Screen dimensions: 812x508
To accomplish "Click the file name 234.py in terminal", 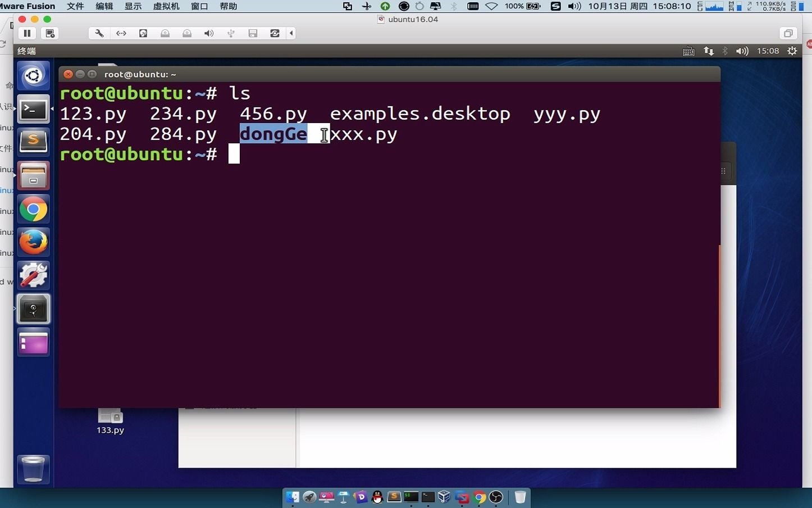I will pos(184,114).
